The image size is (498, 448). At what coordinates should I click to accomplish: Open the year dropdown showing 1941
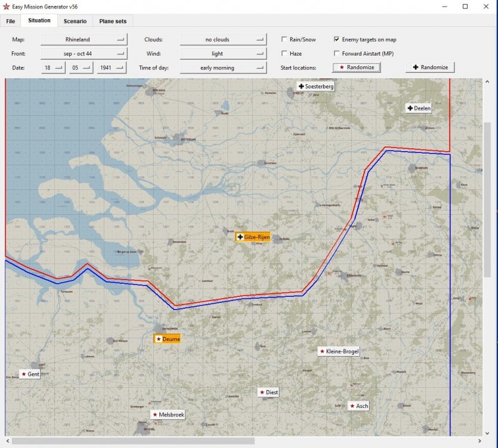[x=112, y=67]
